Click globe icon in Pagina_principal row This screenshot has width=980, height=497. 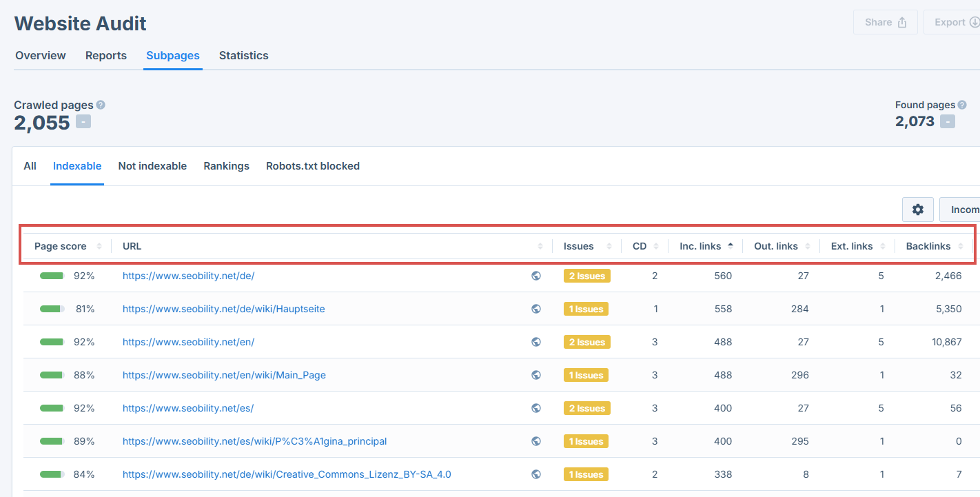coord(536,441)
